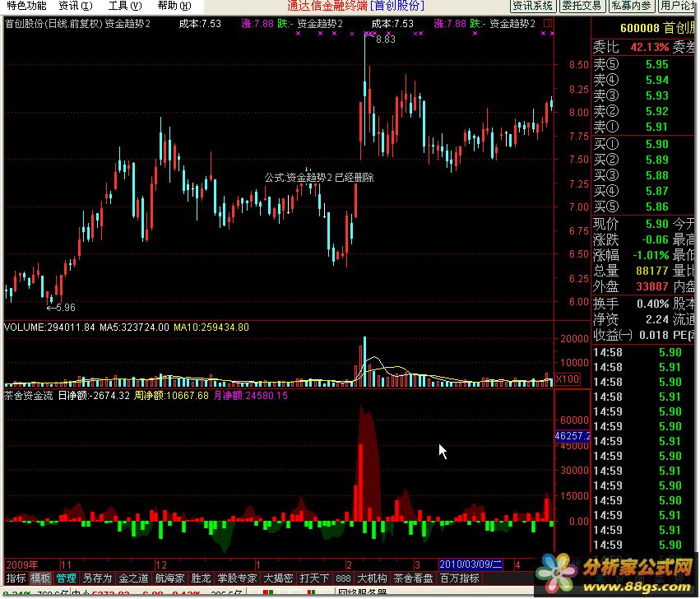Select the 买③ 5.88 bid row

tap(644, 175)
